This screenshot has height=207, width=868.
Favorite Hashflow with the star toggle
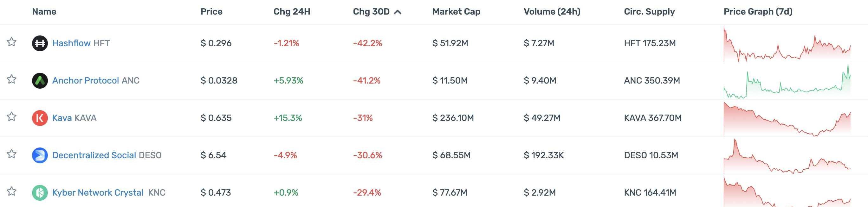coord(12,42)
